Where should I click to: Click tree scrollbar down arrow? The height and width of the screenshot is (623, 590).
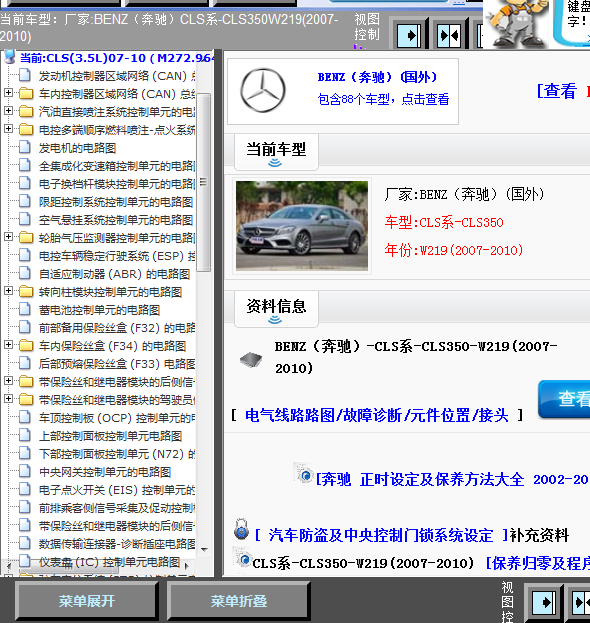coord(204,550)
